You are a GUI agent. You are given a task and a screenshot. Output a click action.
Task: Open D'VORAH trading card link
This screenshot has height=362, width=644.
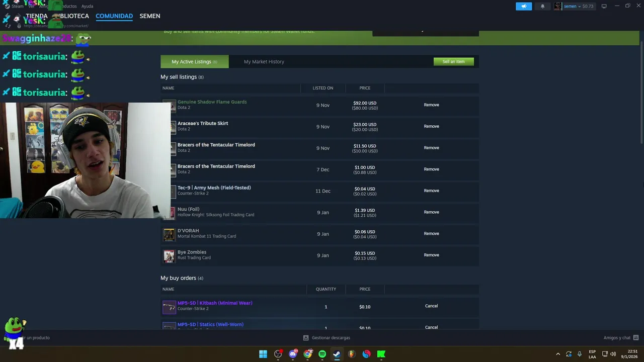click(188, 231)
